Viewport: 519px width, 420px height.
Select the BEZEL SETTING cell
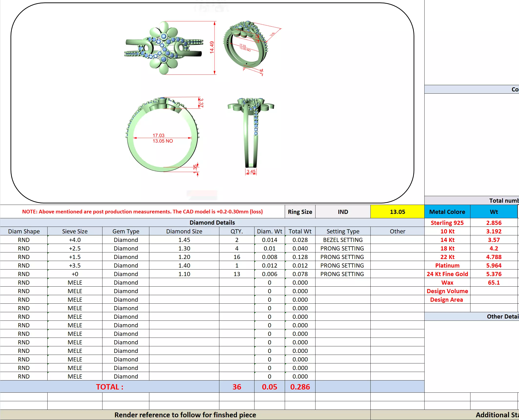343,240
